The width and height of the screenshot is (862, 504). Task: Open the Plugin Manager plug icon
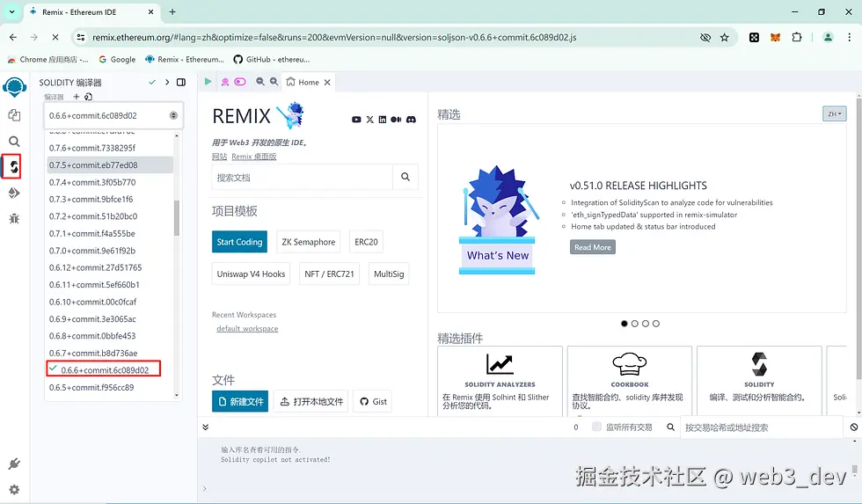pos(14,464)
